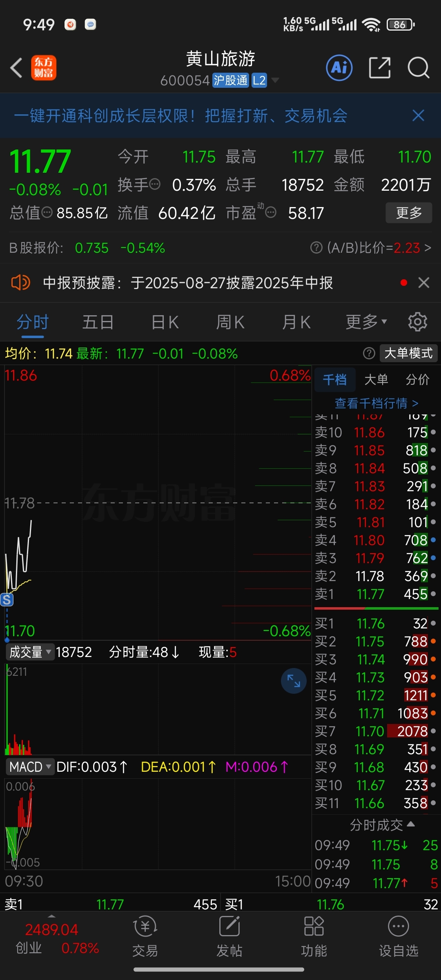The width and height of the screenshot is (441, 980).
Task: Open the 发帖 post icon
Action: coord(229,937)
